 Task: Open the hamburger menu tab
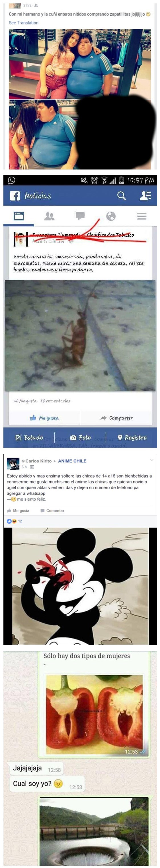pyautogui.click(x=141, y=216)
